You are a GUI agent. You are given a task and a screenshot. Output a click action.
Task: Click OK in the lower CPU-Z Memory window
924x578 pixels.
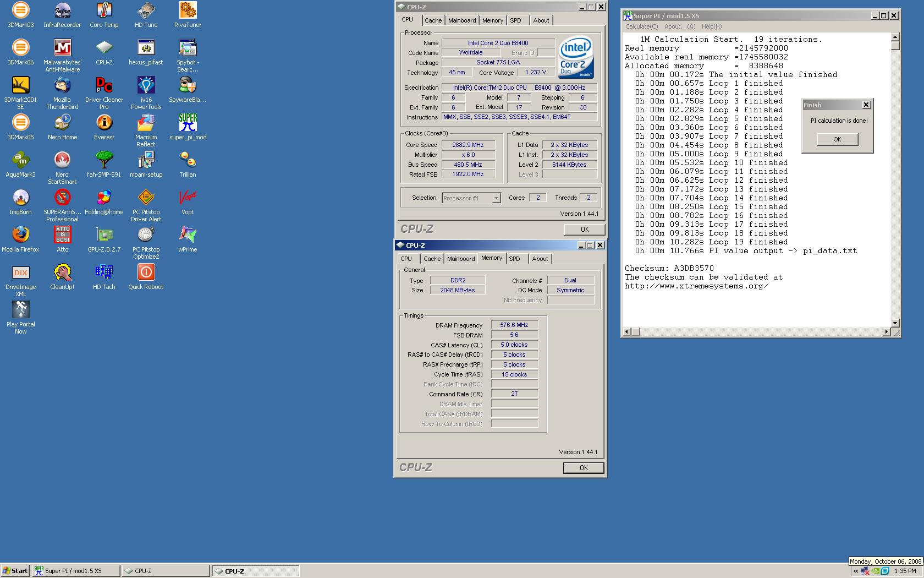click(584, 468)
